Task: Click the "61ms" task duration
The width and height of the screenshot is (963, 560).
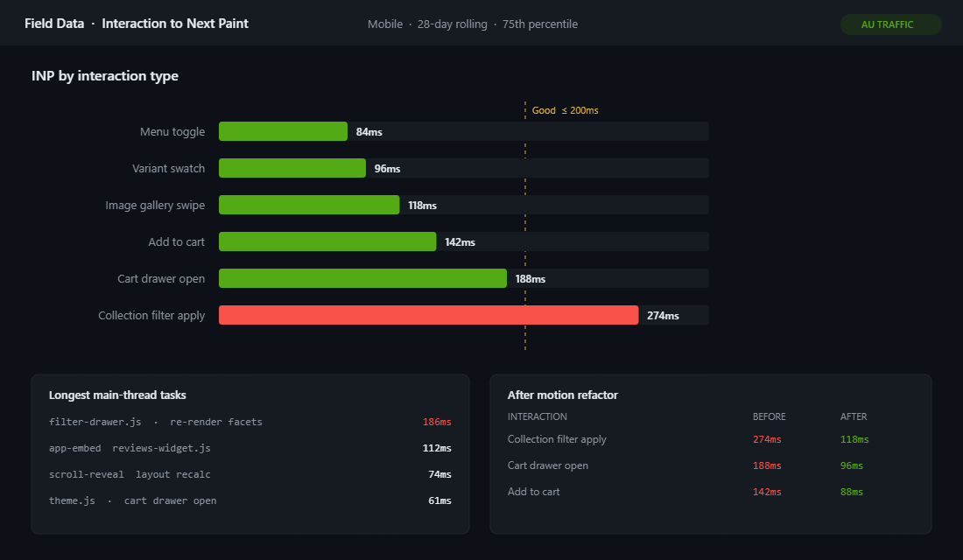Action: tap(439, 501)
